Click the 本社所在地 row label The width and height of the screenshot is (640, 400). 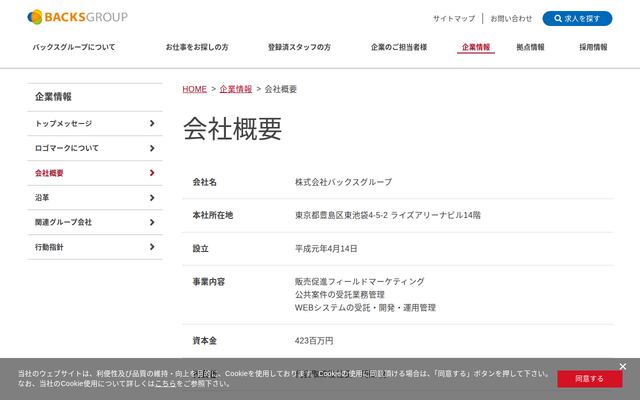click(x=213, y=215)
